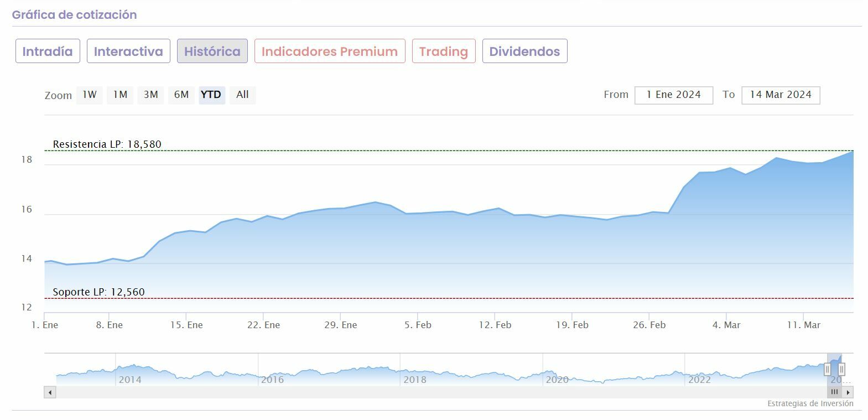
Task: Select the Histórica tab
Action: 212,51
